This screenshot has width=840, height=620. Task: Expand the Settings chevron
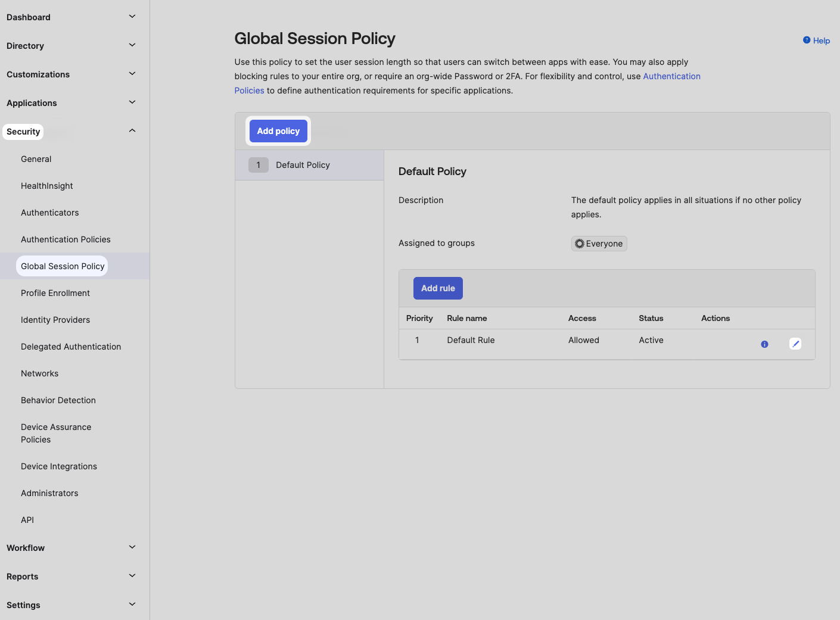(132, 605)
